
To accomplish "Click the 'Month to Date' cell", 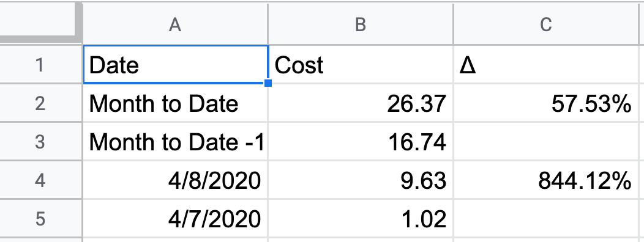I will (175, 103).
